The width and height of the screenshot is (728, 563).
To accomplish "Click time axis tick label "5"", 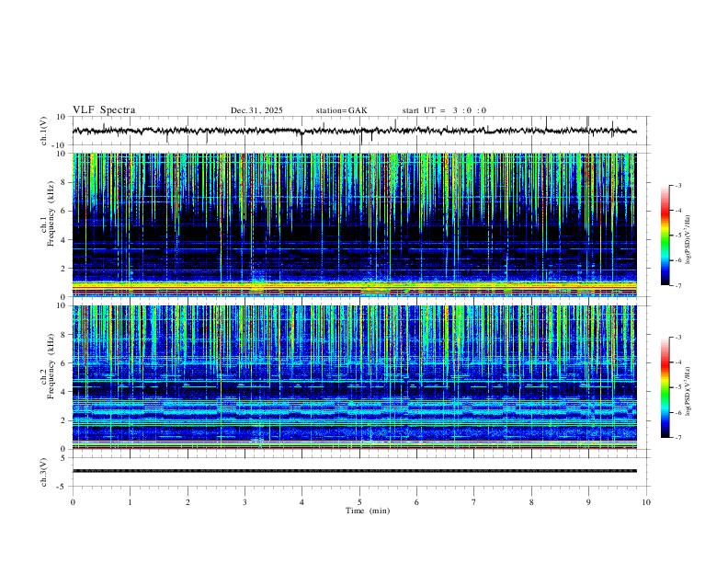I will pyautogui.click(x=359, y=502).
